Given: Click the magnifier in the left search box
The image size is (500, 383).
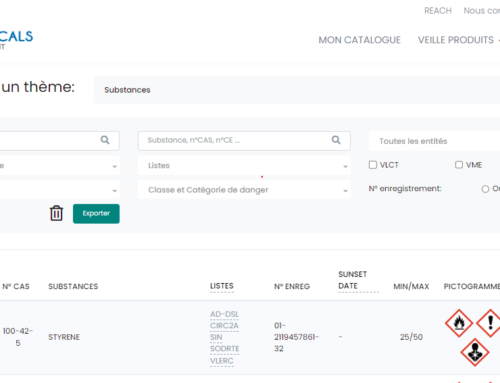Looking at the screenshot, I should click(105, 140).
